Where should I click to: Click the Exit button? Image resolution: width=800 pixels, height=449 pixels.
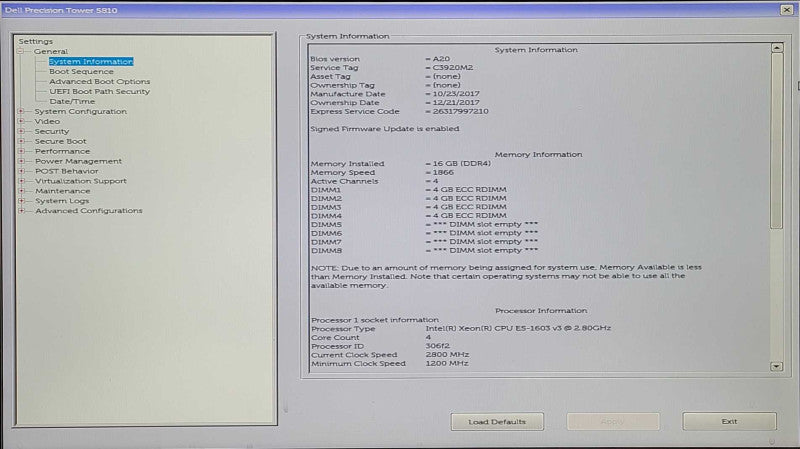[729, 421]
